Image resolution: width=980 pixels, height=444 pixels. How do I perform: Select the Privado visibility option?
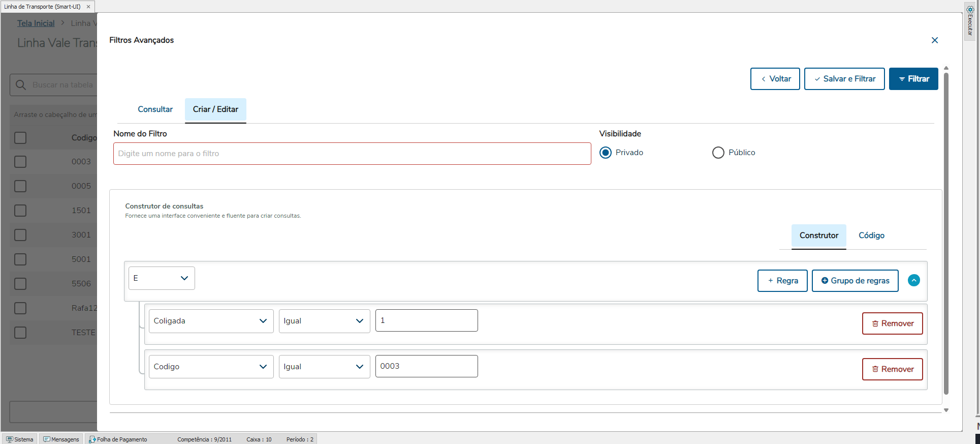coord(606,153)
